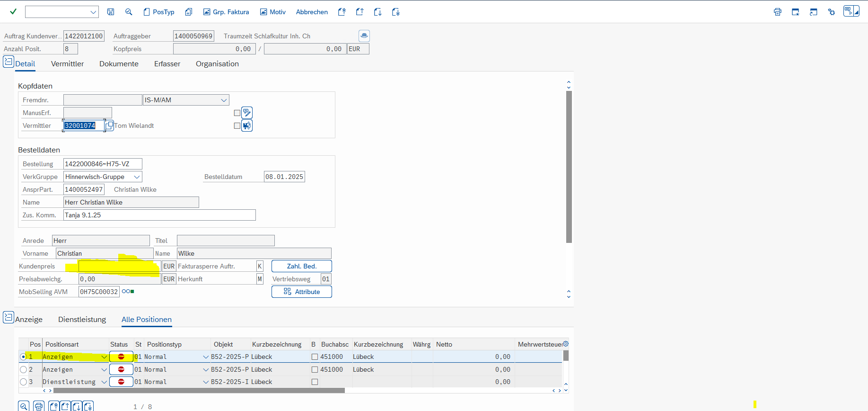Click the new window star icon
The image size is (868, 411).
796,12
